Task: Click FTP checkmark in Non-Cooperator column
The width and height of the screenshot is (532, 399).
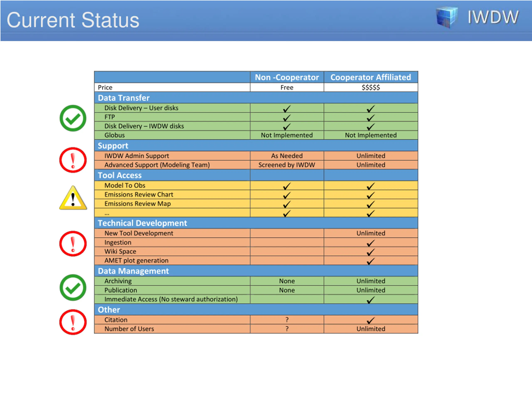Action: [287, 118]
